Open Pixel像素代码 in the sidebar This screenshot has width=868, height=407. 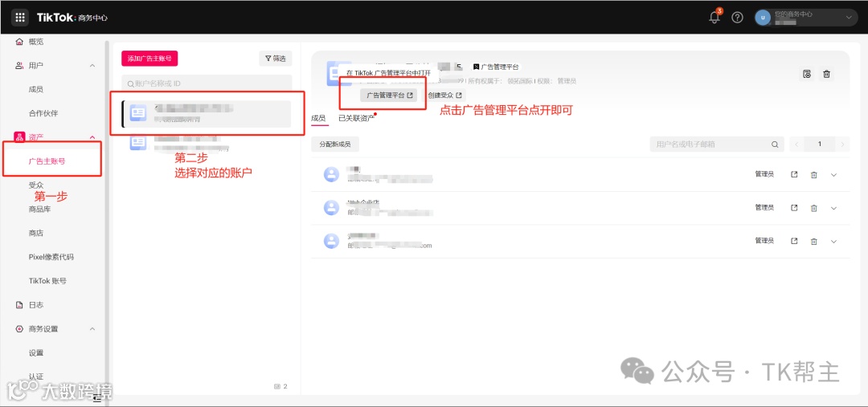[x=51, y=257]
